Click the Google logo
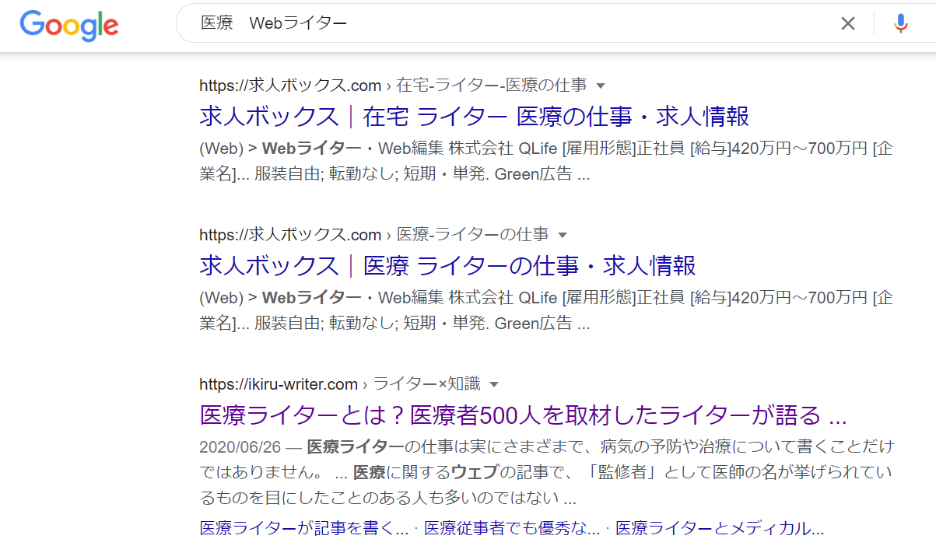 pos(69,25)
